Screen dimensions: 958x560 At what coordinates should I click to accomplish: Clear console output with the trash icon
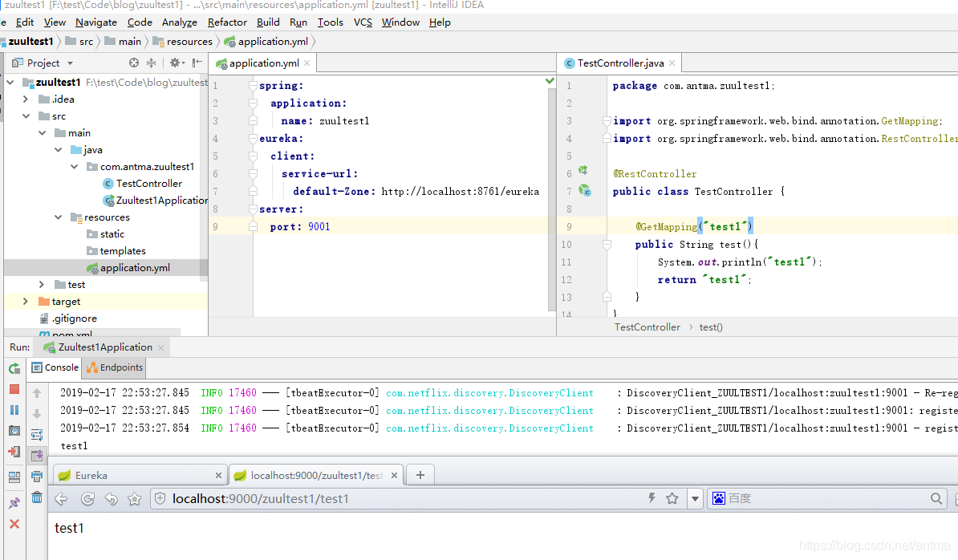coord(37,497)
